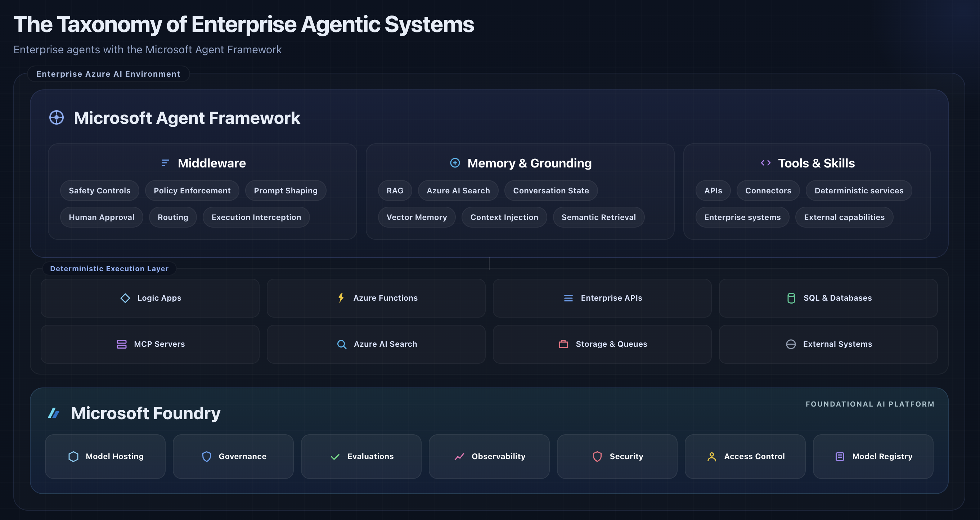
Task: Click the Access Control person icon
Action: tap(712, 457)
